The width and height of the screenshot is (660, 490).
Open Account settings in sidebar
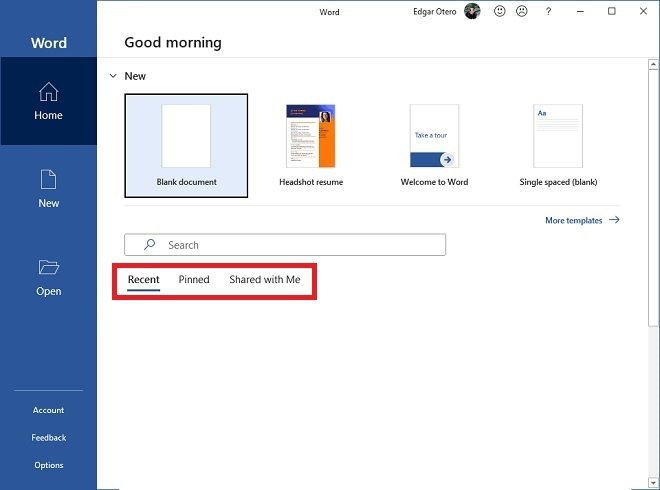(48, 410)
